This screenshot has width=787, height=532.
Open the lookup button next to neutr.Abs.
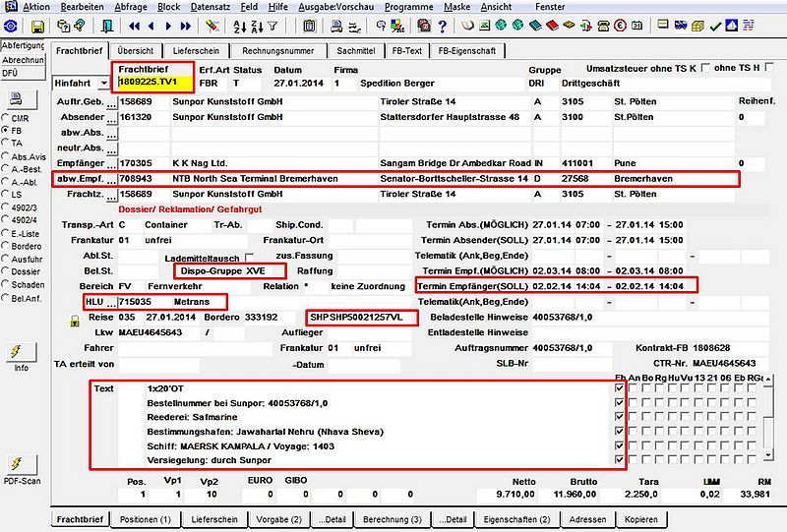point(112,149)
